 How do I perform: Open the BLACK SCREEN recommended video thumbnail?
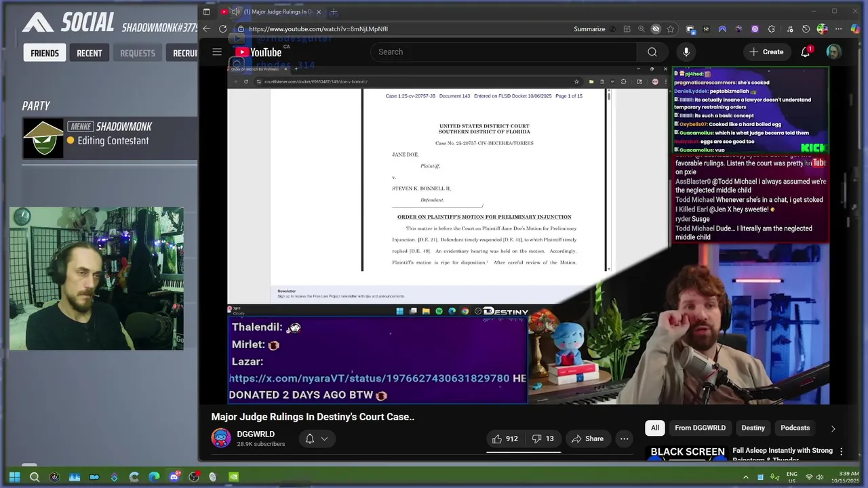pyautogui.click(x=688, y=453)
